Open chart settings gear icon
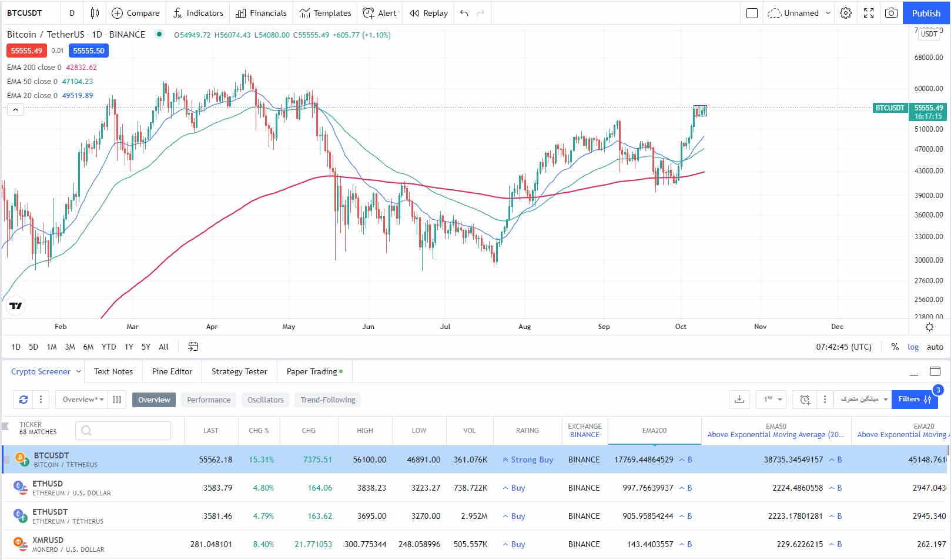 click(846, 13)
